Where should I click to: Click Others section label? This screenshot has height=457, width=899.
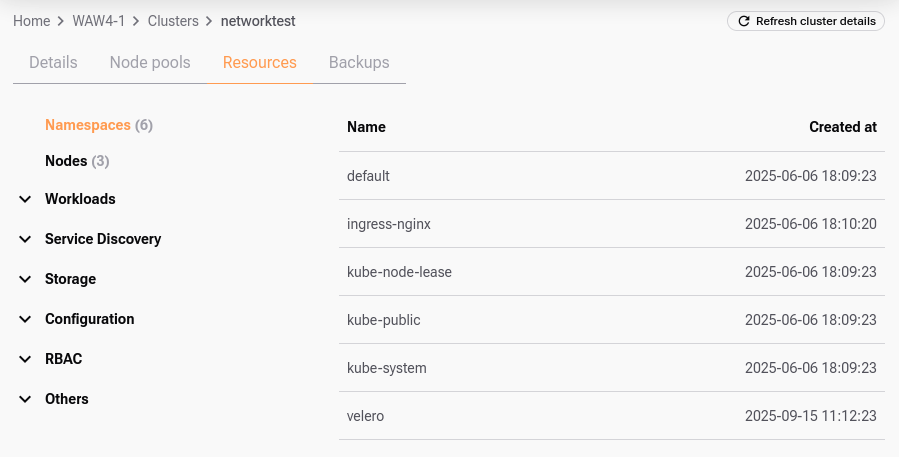coord(67,399)
